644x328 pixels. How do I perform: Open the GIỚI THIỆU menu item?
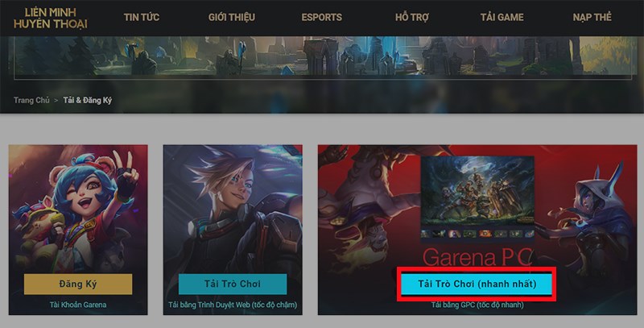coord(232,17)
